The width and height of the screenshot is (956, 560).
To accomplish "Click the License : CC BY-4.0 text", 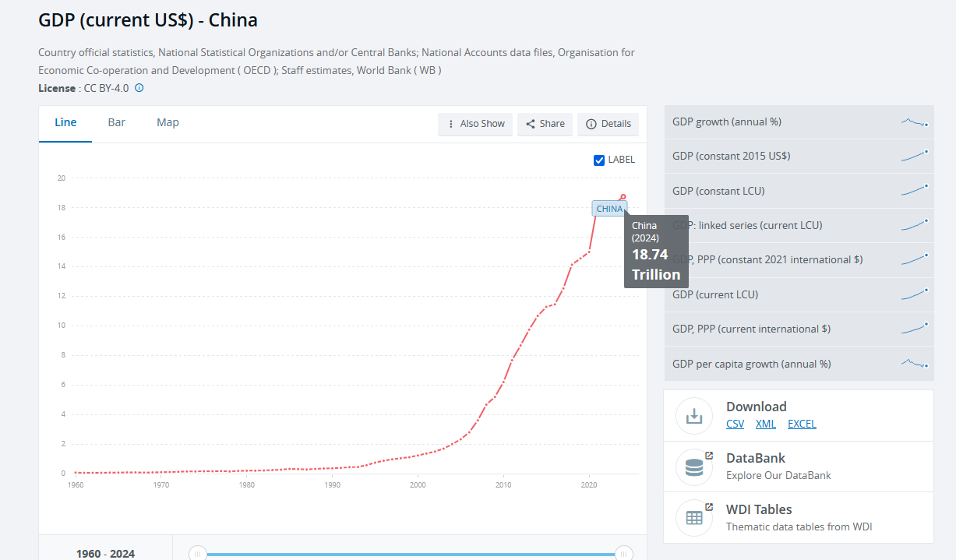I will [83, 88].
